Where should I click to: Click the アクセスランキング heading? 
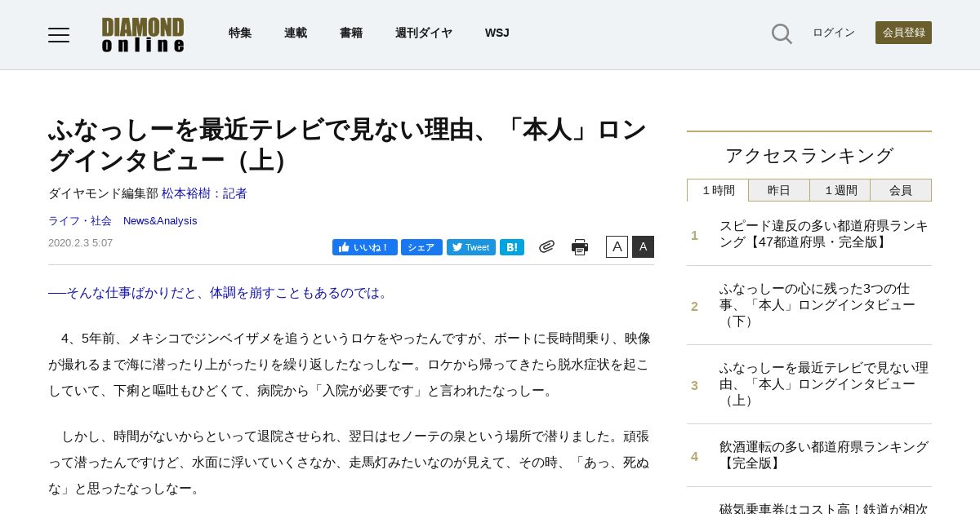point(809,155)
